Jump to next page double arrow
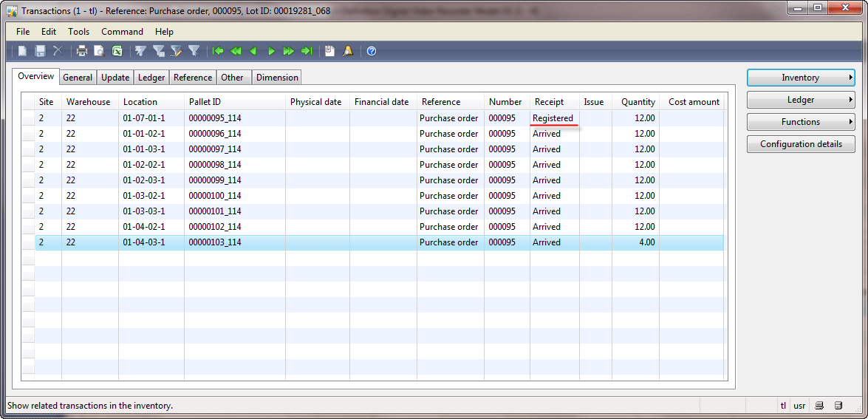 (288, 51)
